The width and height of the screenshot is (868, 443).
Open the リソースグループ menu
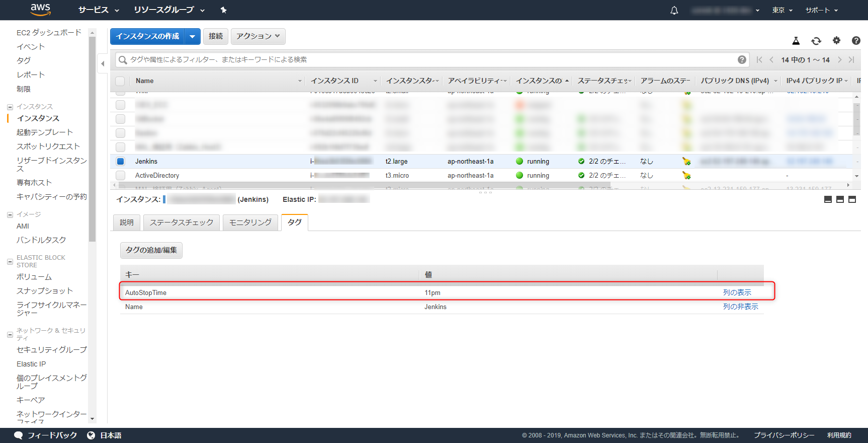(x=169, y=10)
